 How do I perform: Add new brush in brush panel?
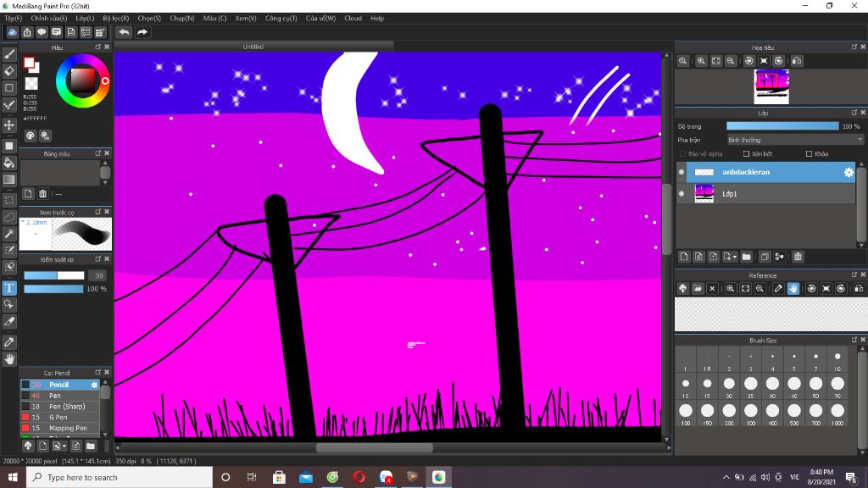click(x=42, y=446)
